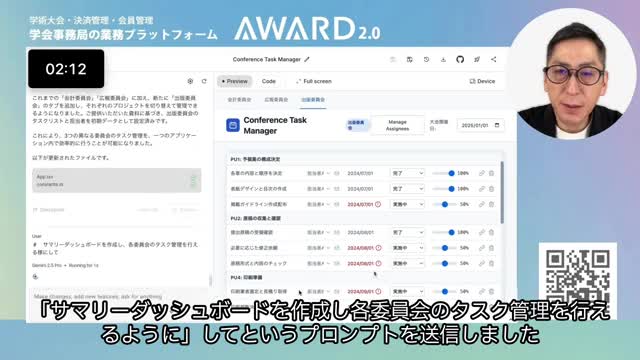
Task: Open status dropdown 実施中 for 原稿形式と内容のチェック
Action: pos(407,263)
